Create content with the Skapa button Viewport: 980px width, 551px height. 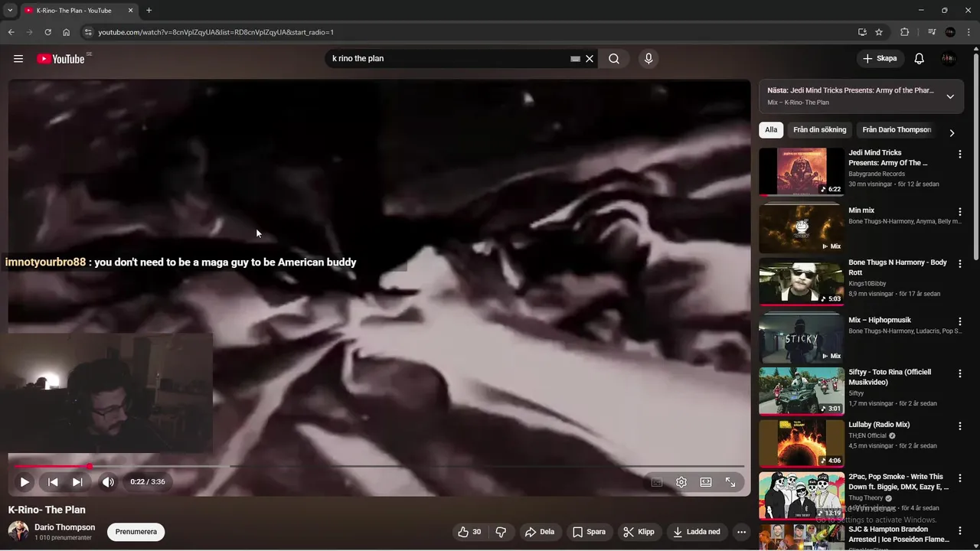tap(880, 59)
